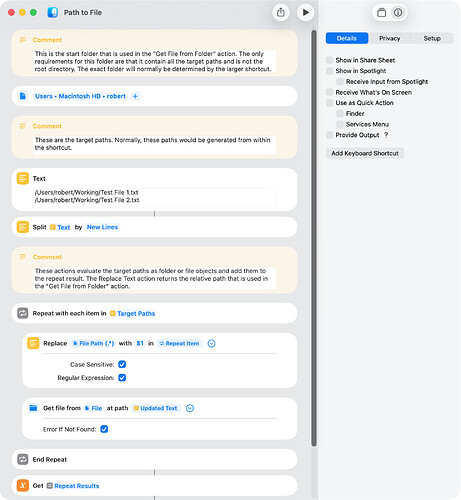Select the Repeat Results variable
The height and width of the screenshot is (500, 461).
point(73,486)
